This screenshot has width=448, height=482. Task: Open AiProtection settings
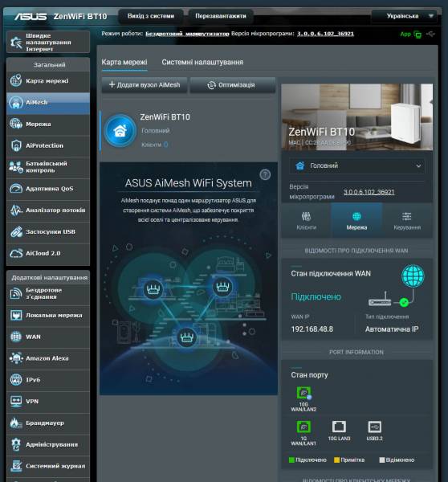(48, 145)
